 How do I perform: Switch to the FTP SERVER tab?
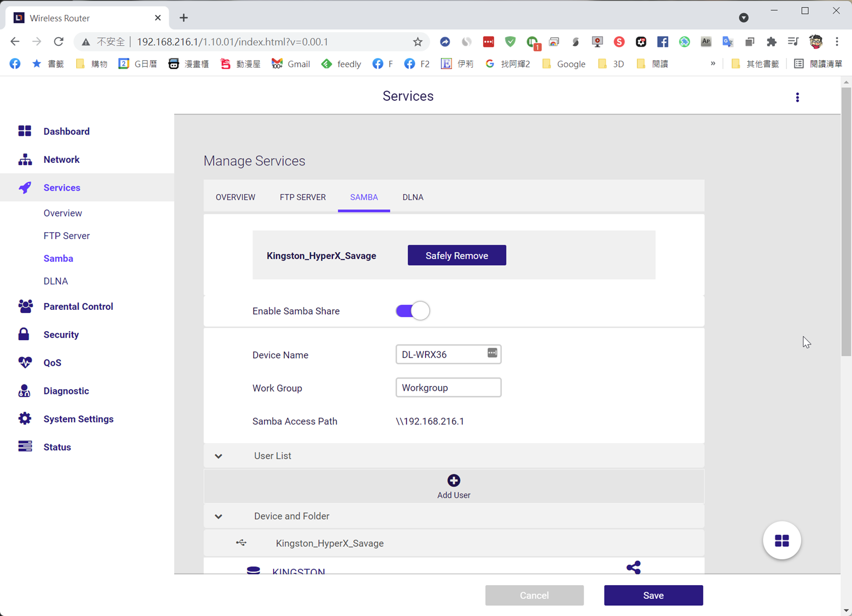302,197
